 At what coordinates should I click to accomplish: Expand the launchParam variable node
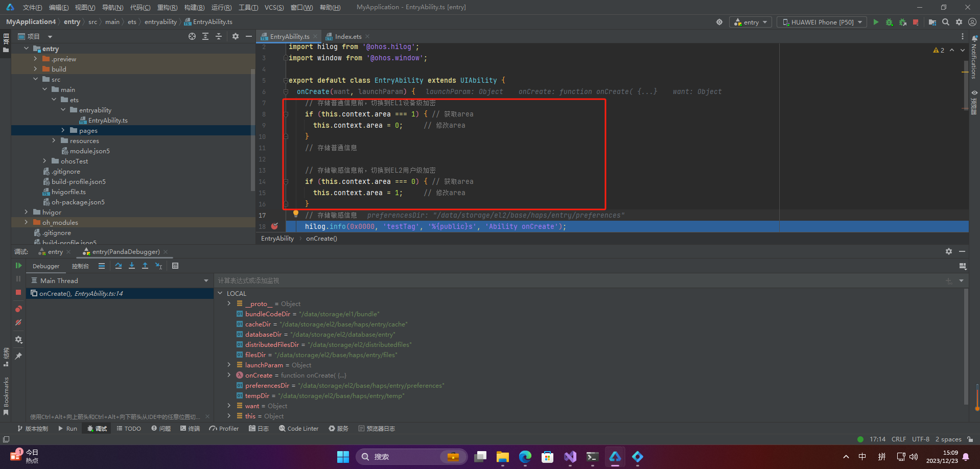click(x=229, y=365)
